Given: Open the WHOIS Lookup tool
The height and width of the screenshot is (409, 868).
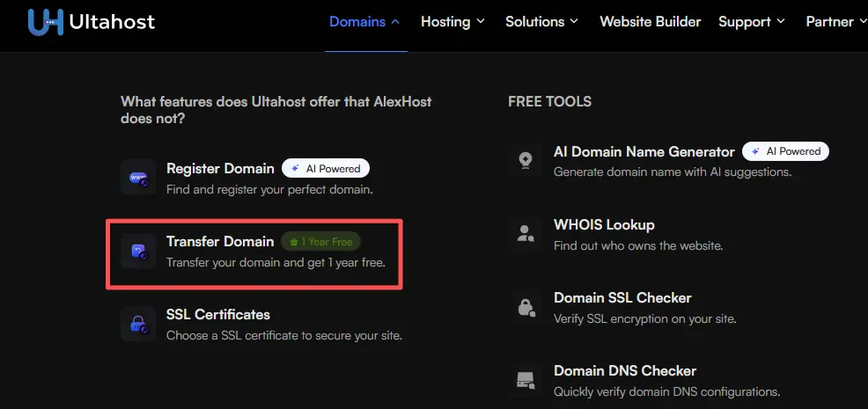Looking at the screenshot, I should [x=604, y=224].
